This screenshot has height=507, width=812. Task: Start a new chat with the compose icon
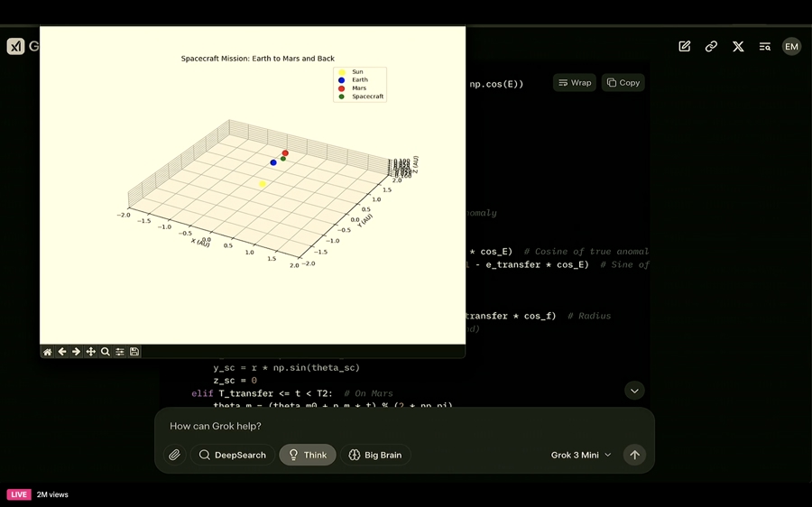685,47
